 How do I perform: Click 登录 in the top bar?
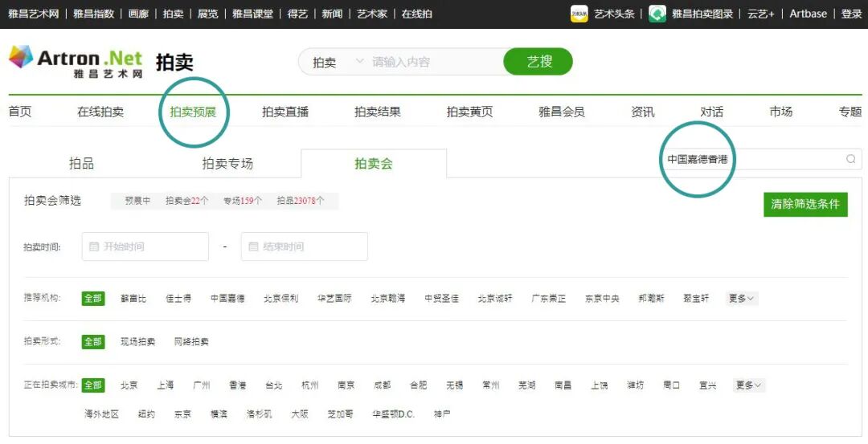(x=851, y=14)
